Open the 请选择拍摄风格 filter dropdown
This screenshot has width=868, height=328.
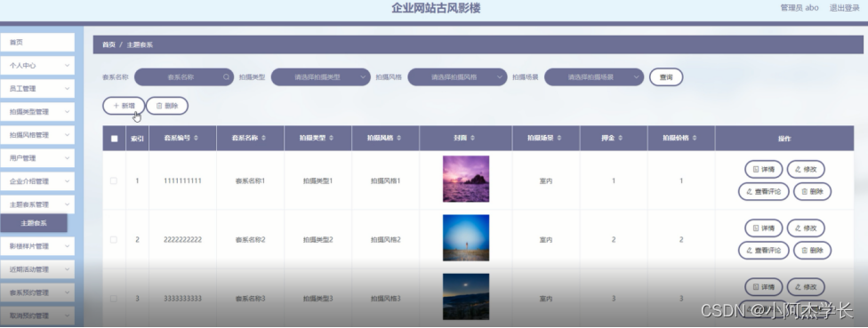pyautogui.click(x=457, y=76)
